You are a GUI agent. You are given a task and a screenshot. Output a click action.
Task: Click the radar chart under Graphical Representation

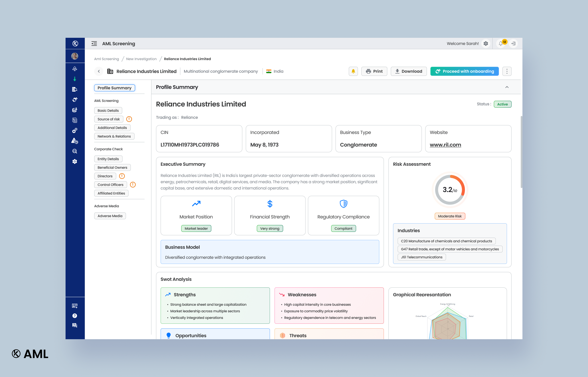[x=447, y=322]
